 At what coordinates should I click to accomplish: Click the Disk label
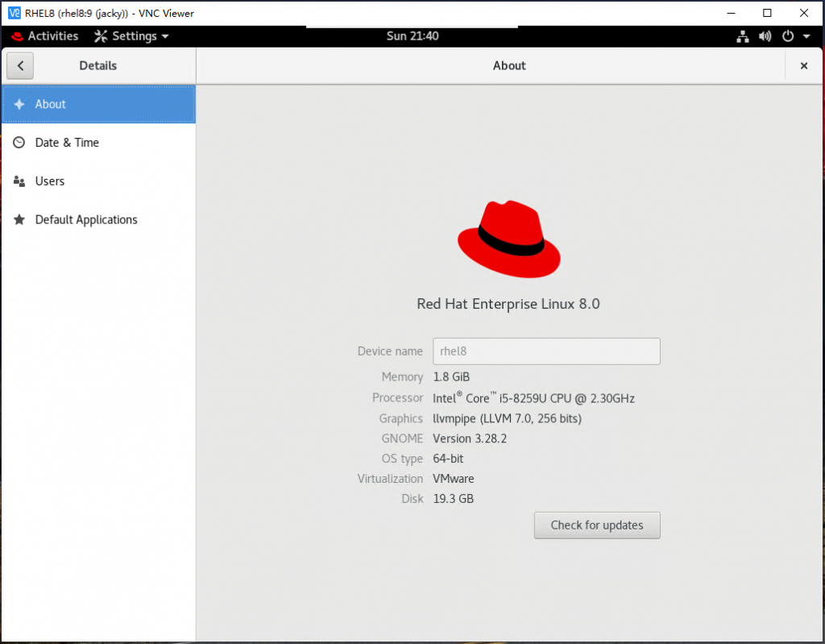click(412, 499)
